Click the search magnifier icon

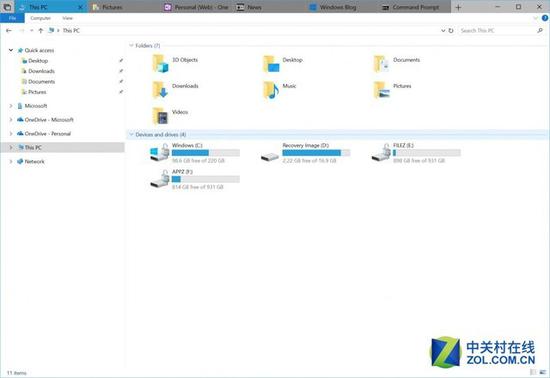(x=540, y=31)
